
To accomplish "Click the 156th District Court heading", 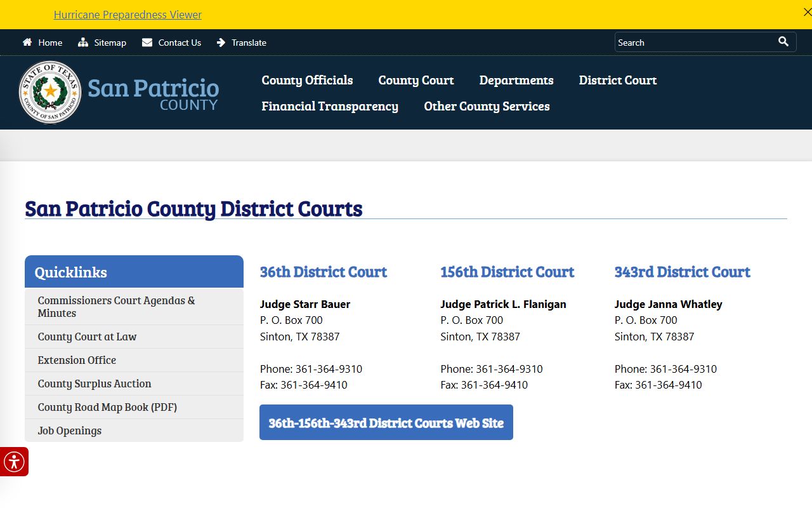I will (507, 272).
